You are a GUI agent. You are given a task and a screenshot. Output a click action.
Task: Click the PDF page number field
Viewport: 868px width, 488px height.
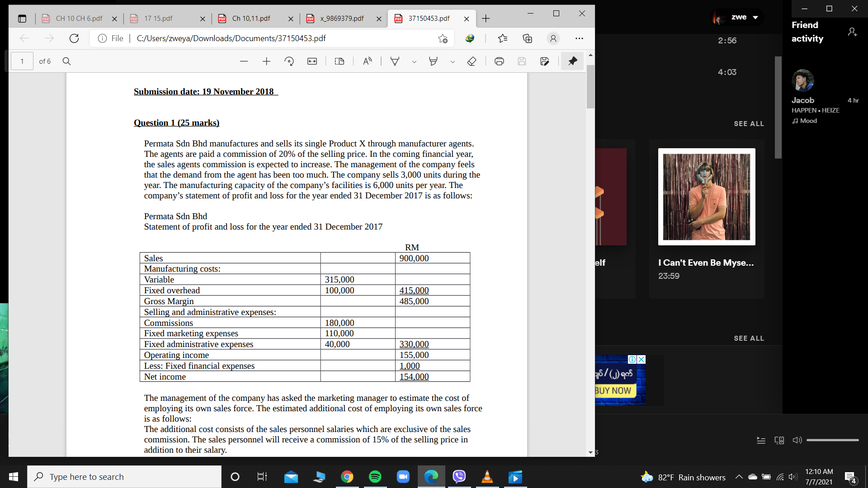pos(22,61)
